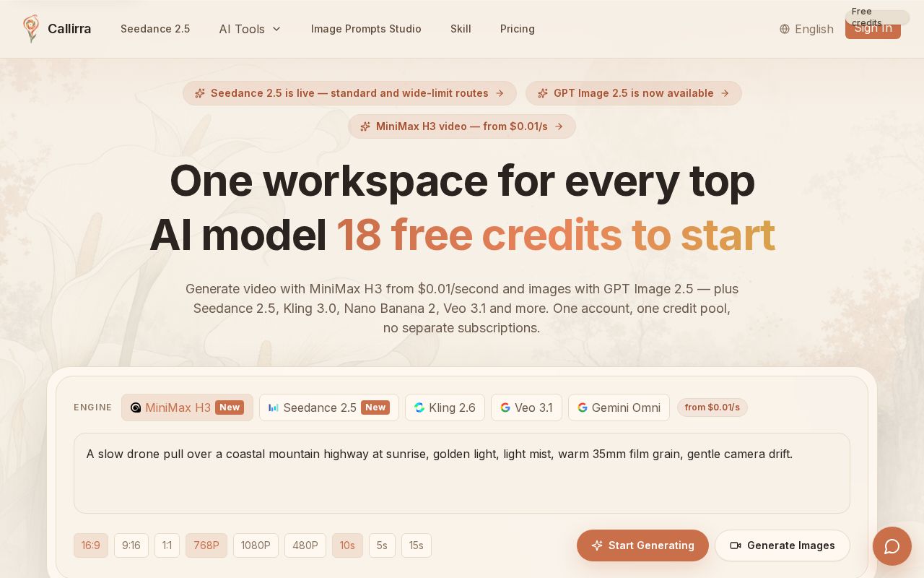
Task: Choose 1080P resolution
Action: (x=256, y=545)
